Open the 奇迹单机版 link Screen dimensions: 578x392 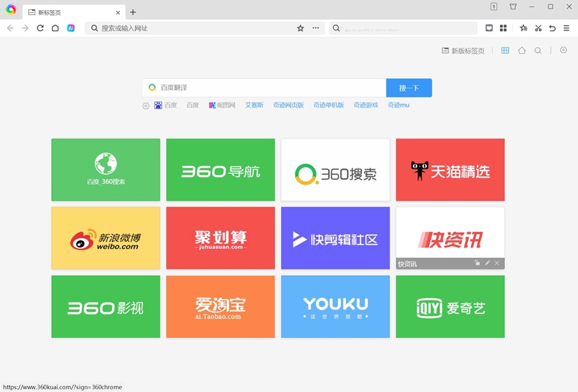(329, 105)
